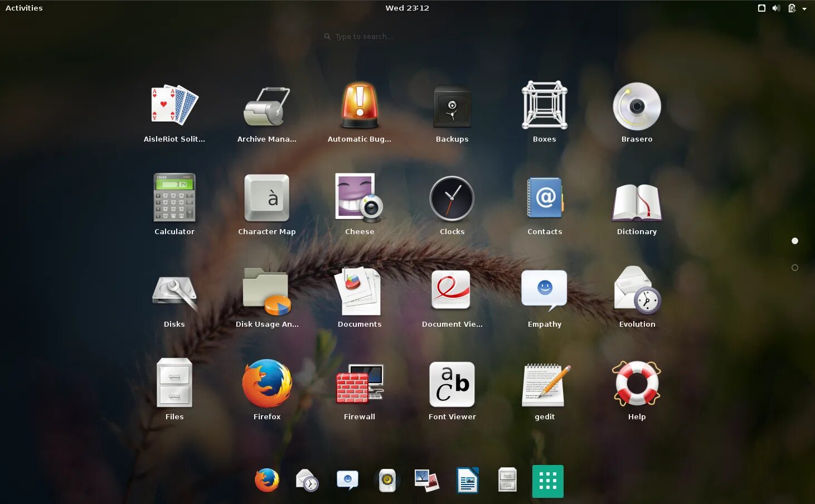Open the clock calendar menu
815x504 pixels.
pos(407,8)
